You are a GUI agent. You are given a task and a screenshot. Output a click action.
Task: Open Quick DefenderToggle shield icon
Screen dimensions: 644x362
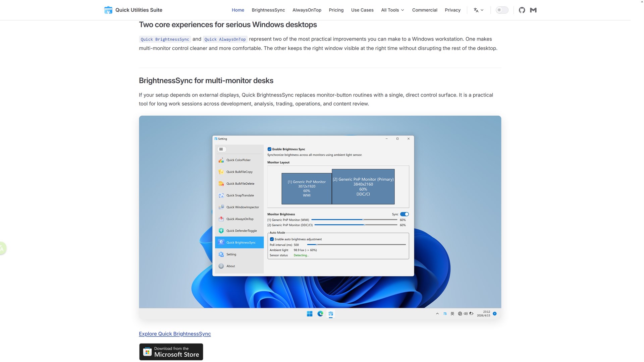[221, 231]
